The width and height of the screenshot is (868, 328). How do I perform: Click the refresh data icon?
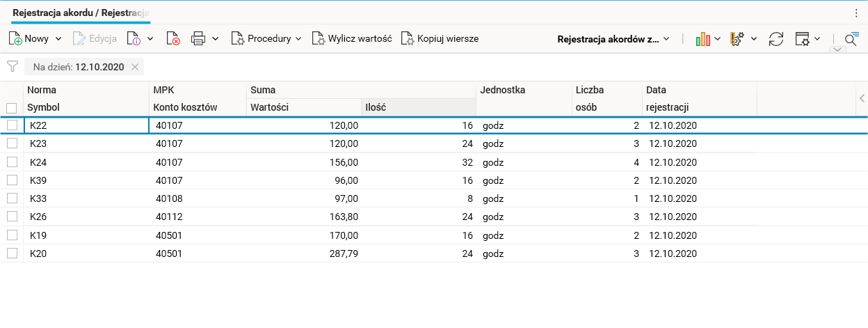pyautogui.click(x=775, y=39)
